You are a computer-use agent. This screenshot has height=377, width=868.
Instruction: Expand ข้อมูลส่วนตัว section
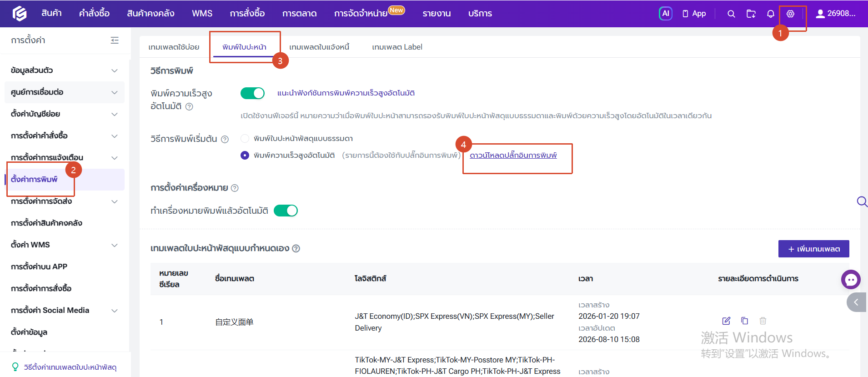coord(64,70)
